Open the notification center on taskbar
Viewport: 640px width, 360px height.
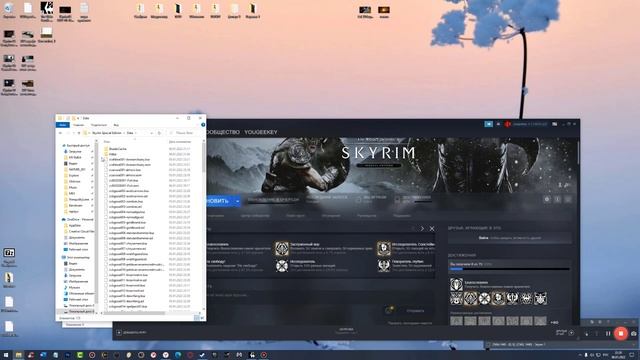pyautogui.click(x=632, y=355)
